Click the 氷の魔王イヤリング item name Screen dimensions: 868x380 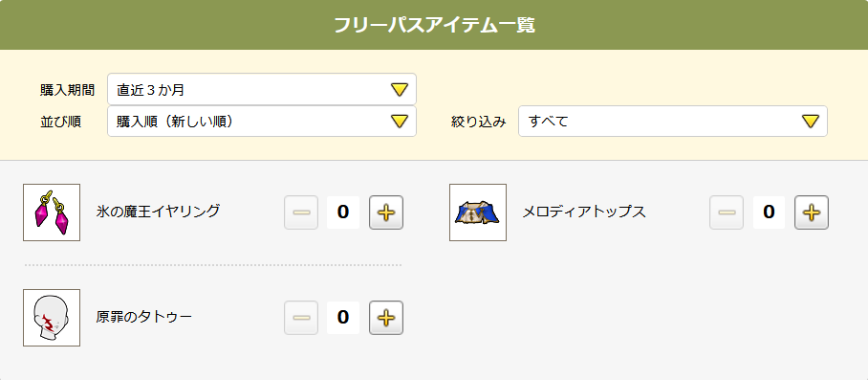(158, 211)
